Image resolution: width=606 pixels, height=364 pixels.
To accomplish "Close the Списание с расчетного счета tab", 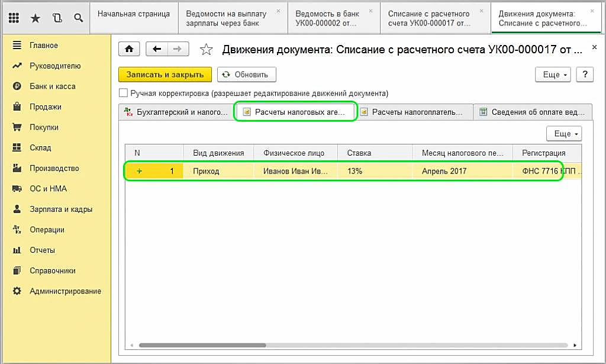I will click(x=481, y=11).
